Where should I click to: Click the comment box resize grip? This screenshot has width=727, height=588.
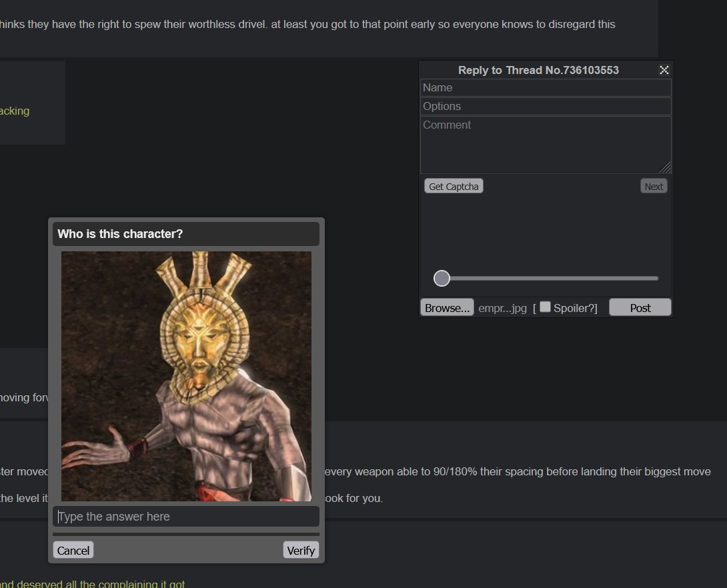click(x=666, y=168)
